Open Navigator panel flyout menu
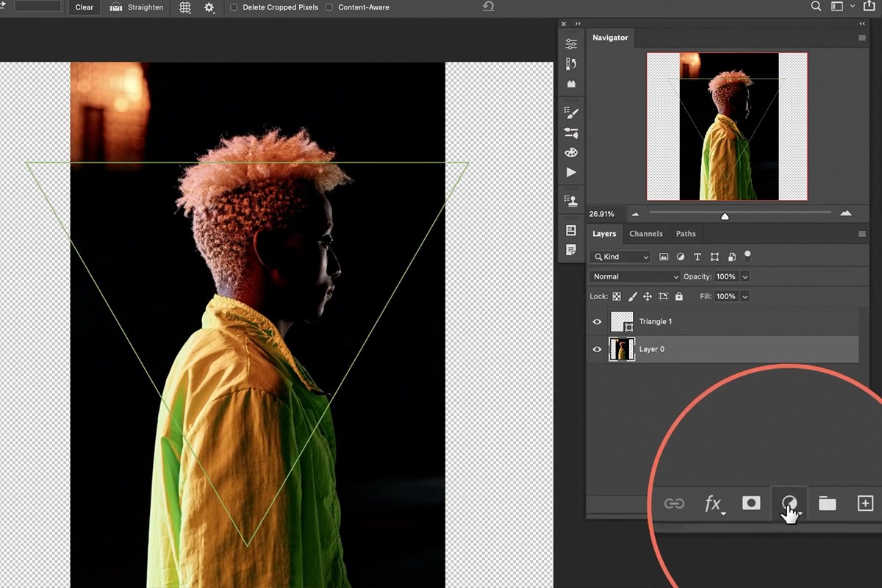This screenshot has height=588, width=882. coord(862,38)
